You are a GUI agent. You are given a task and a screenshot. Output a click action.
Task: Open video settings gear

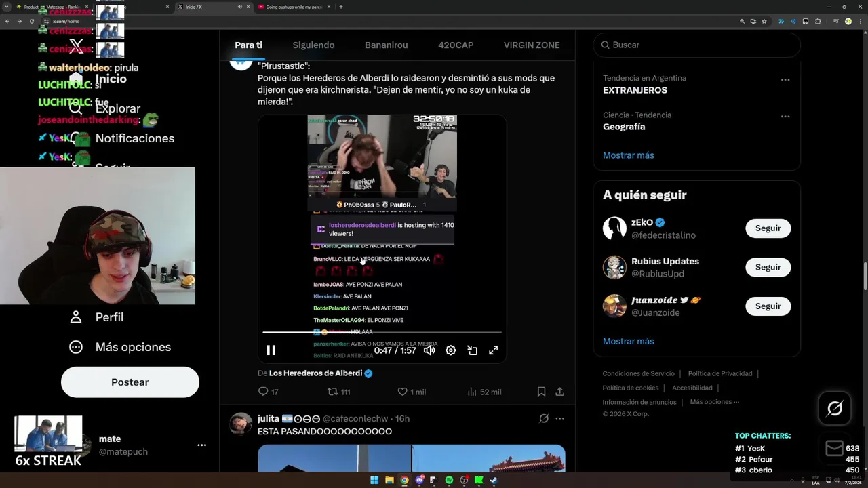tap(451, 350)
